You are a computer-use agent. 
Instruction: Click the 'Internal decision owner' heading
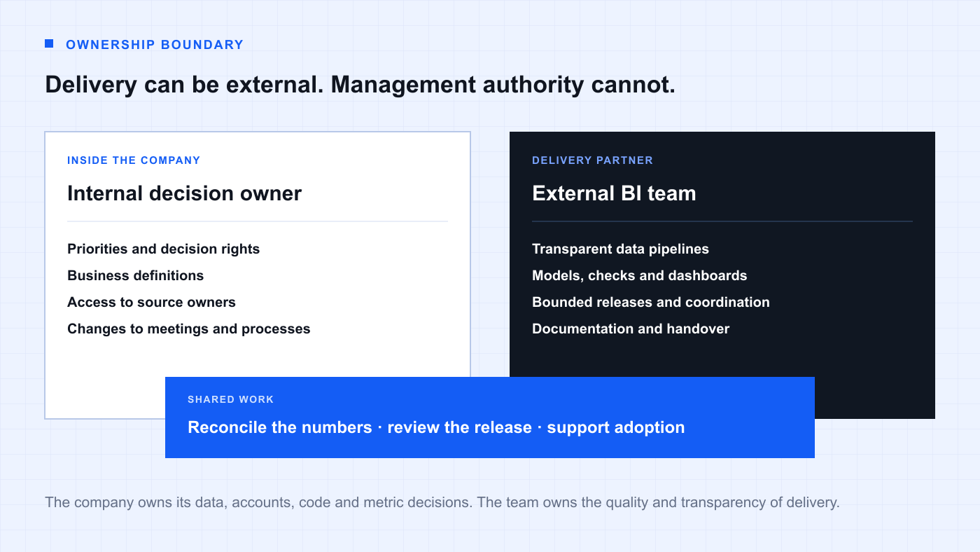[184, 193]
